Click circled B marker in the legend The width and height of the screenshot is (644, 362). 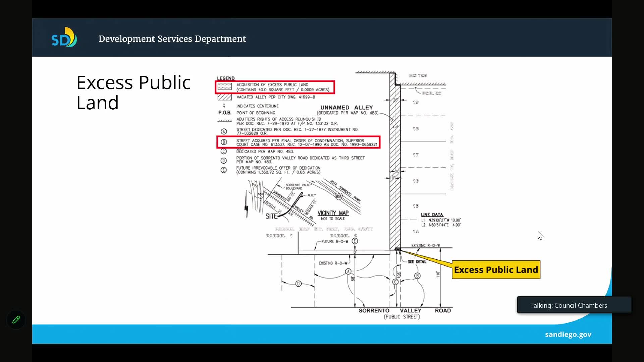coord(224,142)
